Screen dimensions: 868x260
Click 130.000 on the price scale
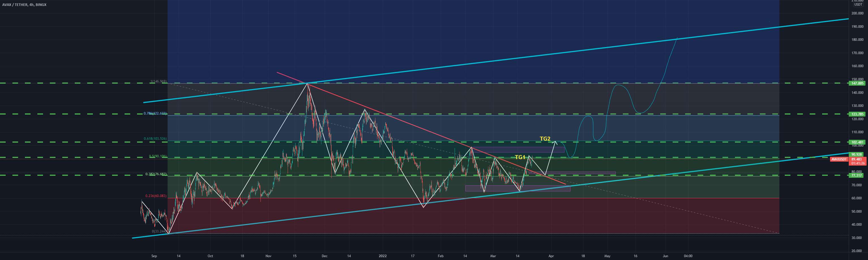(x=857, y=106)
